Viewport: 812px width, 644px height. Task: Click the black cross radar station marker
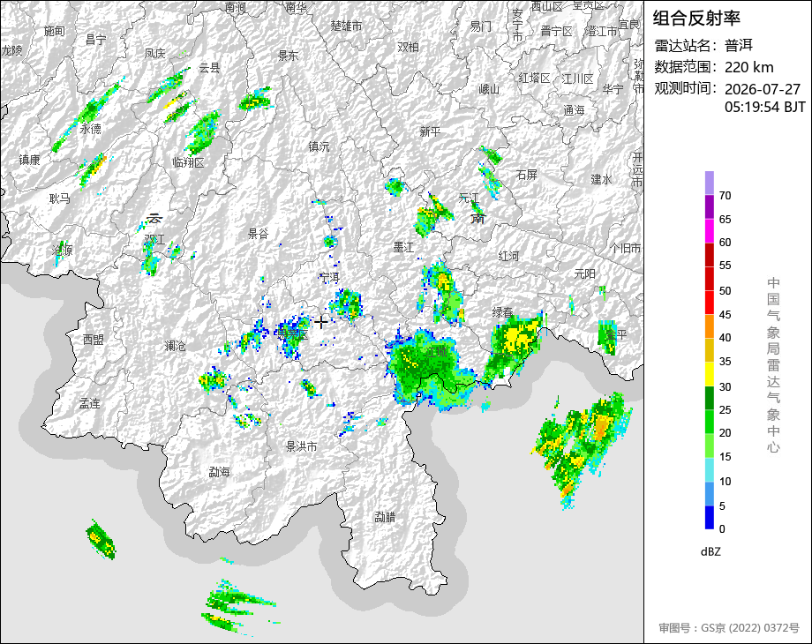(x=321, y=322)
